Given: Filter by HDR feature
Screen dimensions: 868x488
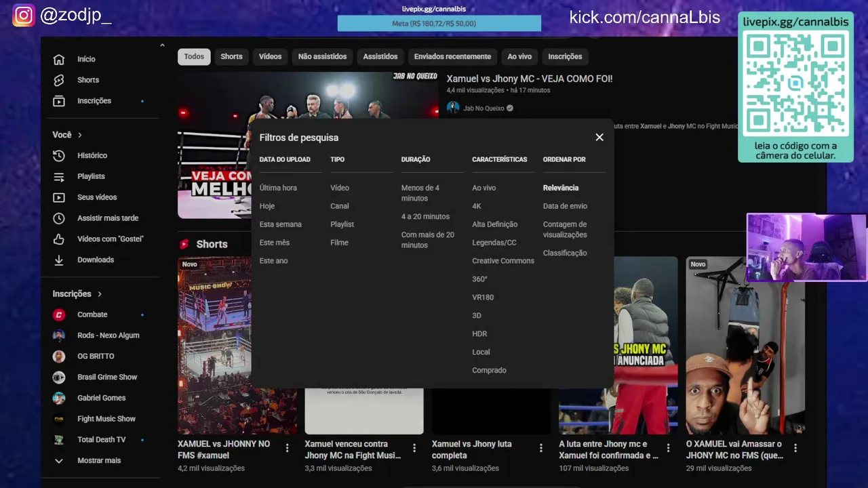Looking at the screenshot, I should coord(479,334).
